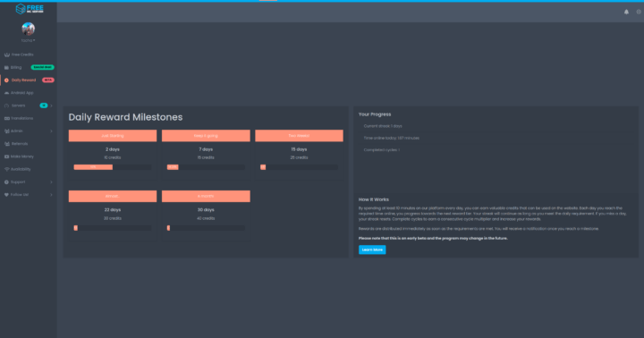Click the Special deal badge next to Billing
The image size is (644, 338).
tap(42, 67)
